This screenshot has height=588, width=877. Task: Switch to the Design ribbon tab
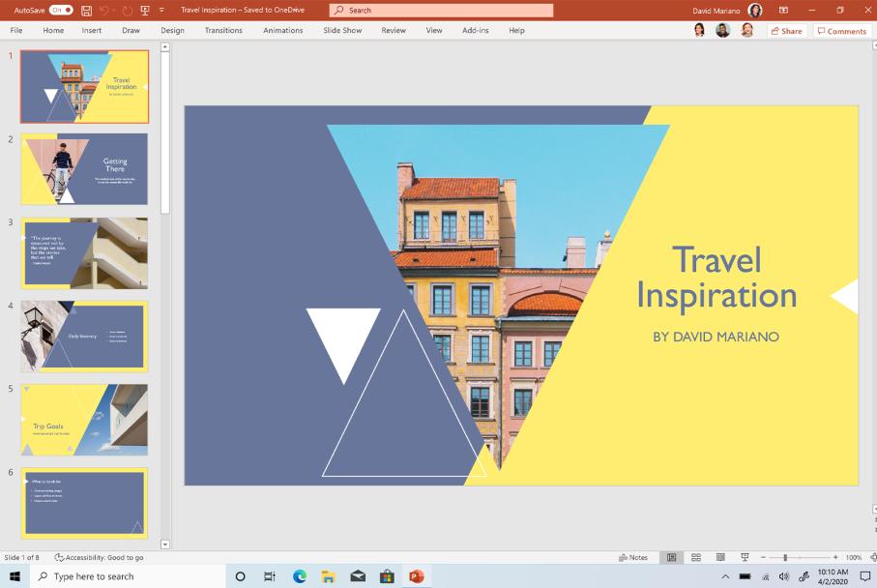[172, 30]
